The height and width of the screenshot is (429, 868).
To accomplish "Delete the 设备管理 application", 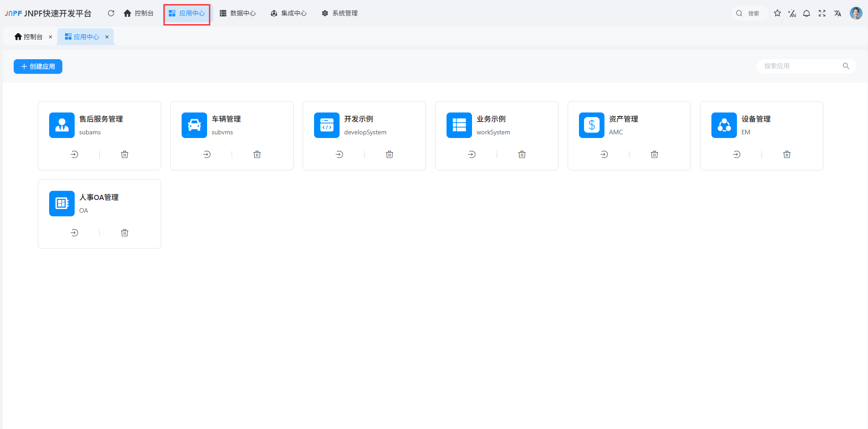I will coord(787,154).
